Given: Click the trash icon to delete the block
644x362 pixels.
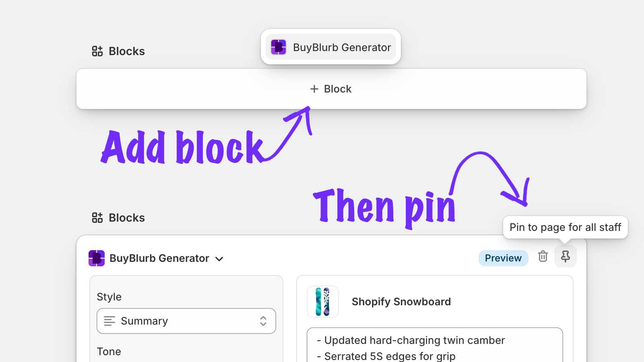Looking at the screenshot, I should point(543,256).
